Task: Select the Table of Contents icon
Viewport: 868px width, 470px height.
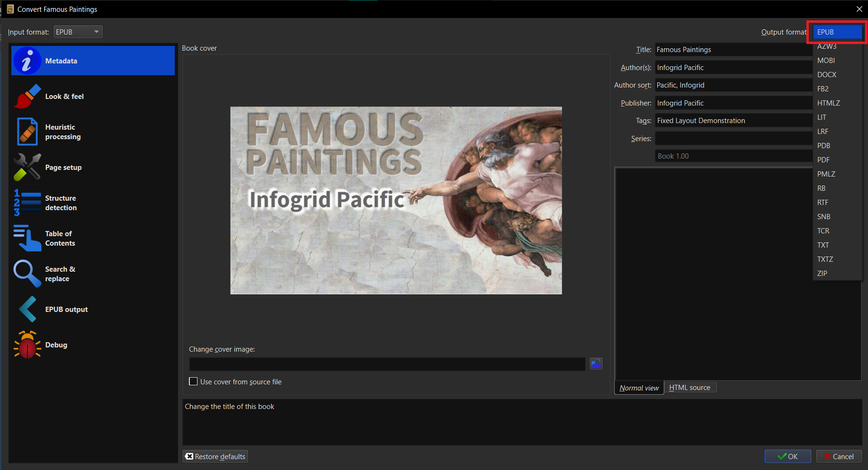Action: point(27,238)
